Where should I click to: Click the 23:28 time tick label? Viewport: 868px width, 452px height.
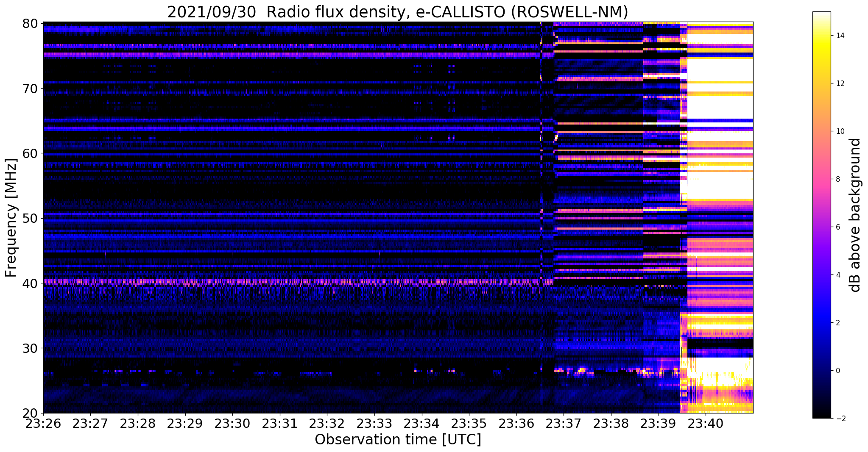138,424
